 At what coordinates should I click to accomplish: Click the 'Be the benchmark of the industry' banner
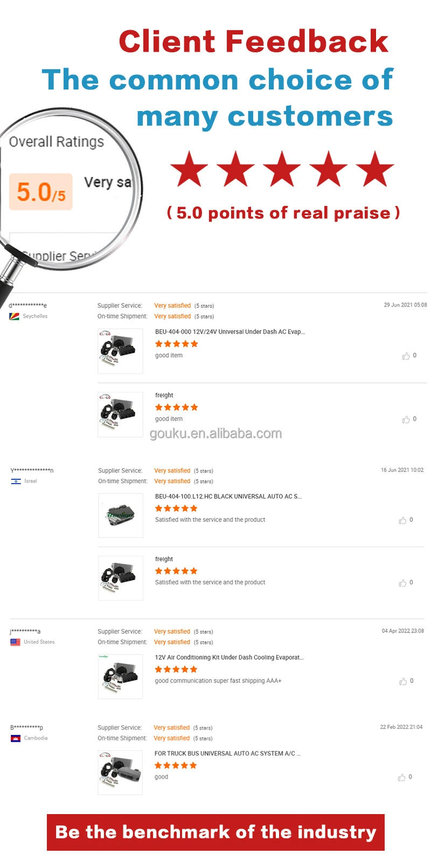(215, 832)
